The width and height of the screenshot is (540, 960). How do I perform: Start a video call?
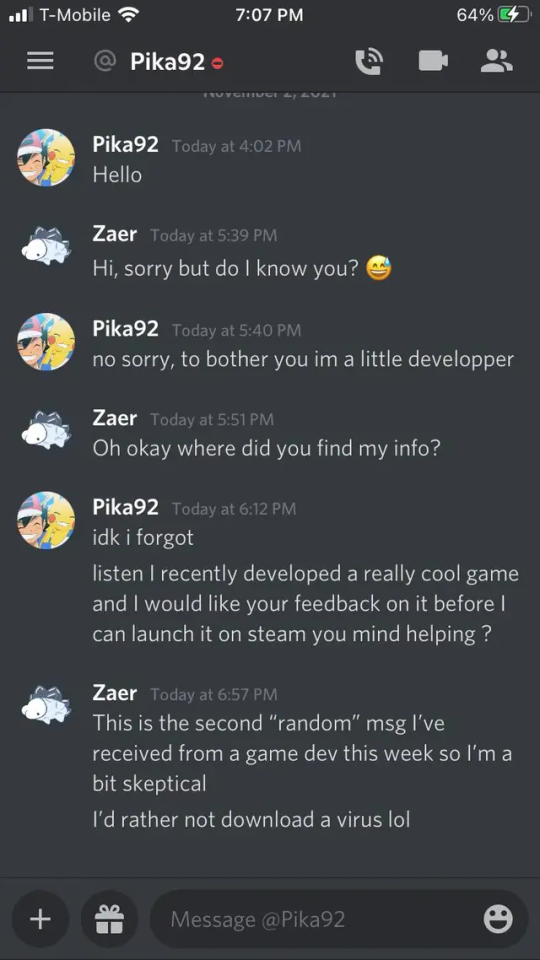point(433,61)
